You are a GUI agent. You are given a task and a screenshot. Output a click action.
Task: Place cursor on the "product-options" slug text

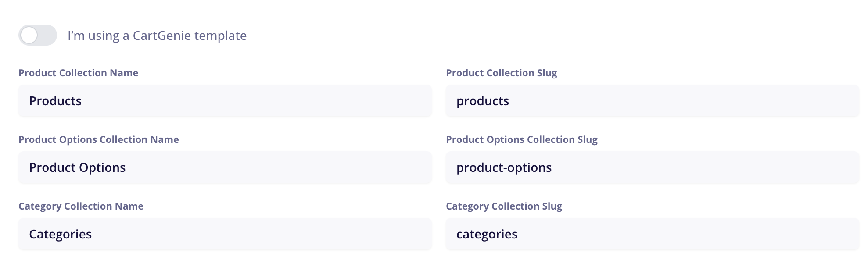(x=504, y=167)
